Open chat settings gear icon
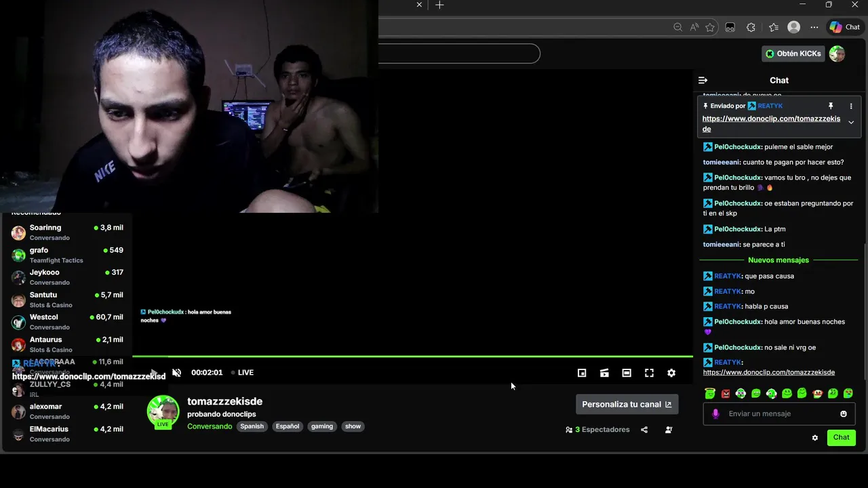The height and width of the screenshot is (488, 868). point(815,438)
